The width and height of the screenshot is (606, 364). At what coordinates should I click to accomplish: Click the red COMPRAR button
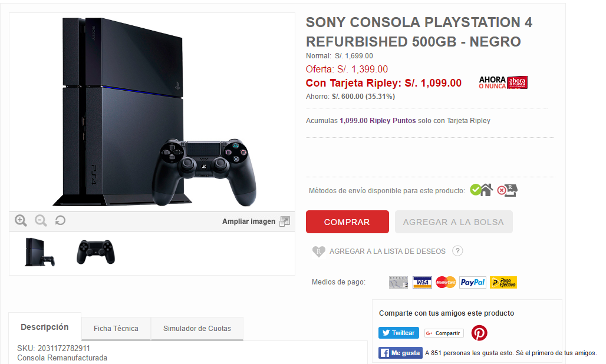347,222
